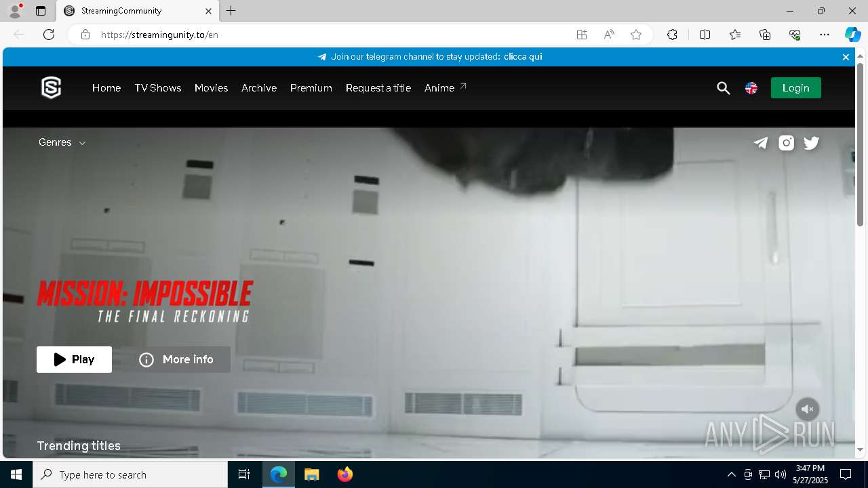The height and width of the screenshot is (488, 868).
Task: Click the 'Trending titles' heading
Action: coord(79,446)
